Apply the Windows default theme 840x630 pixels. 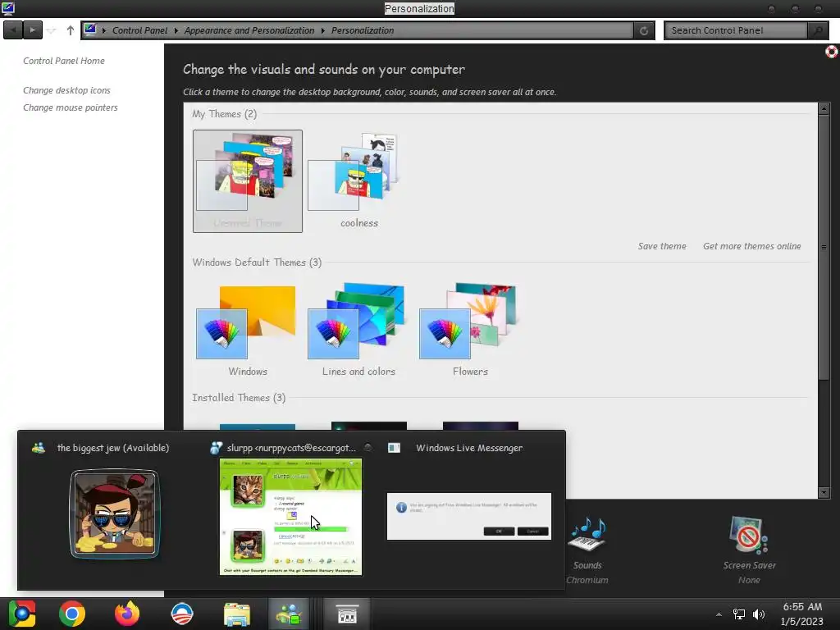point(248,331)
